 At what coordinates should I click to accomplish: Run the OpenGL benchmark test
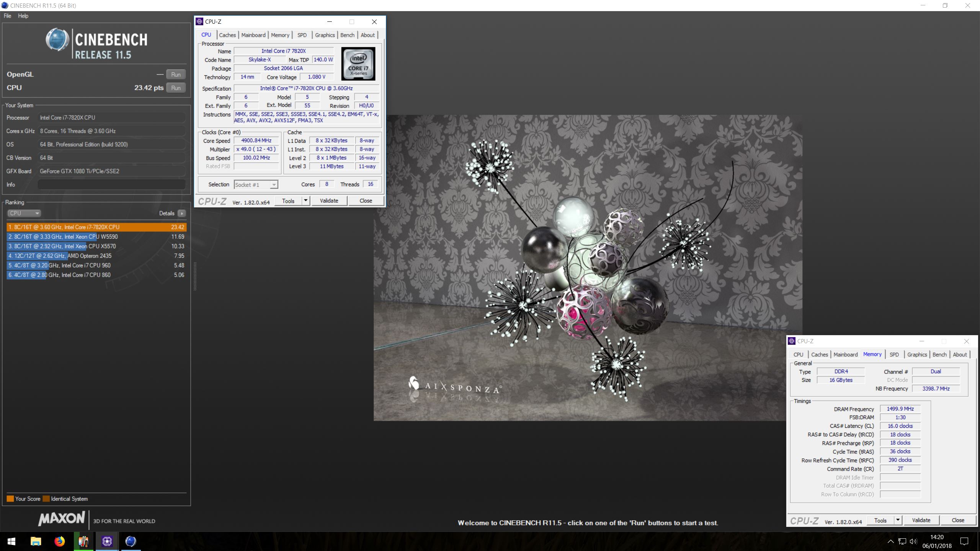tap(176, 74)
